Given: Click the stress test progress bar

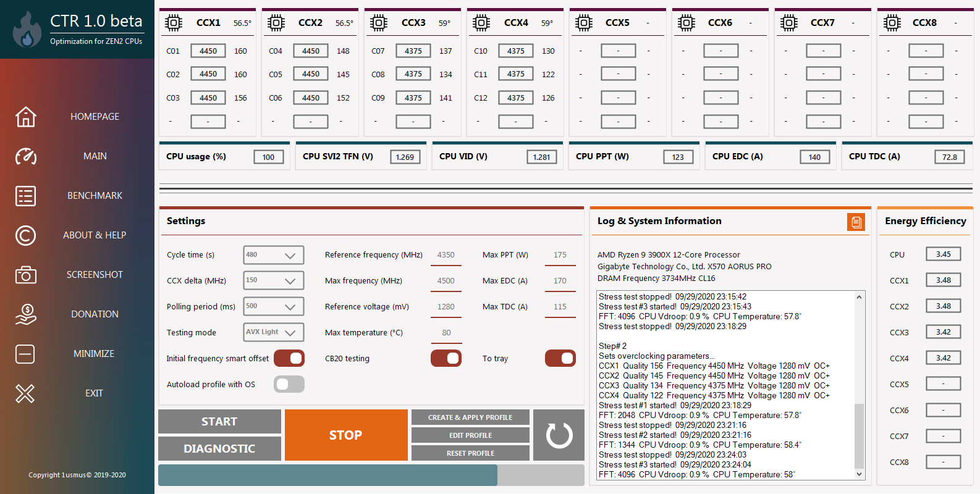Looking at the screenshot, I should coord(371,475).
